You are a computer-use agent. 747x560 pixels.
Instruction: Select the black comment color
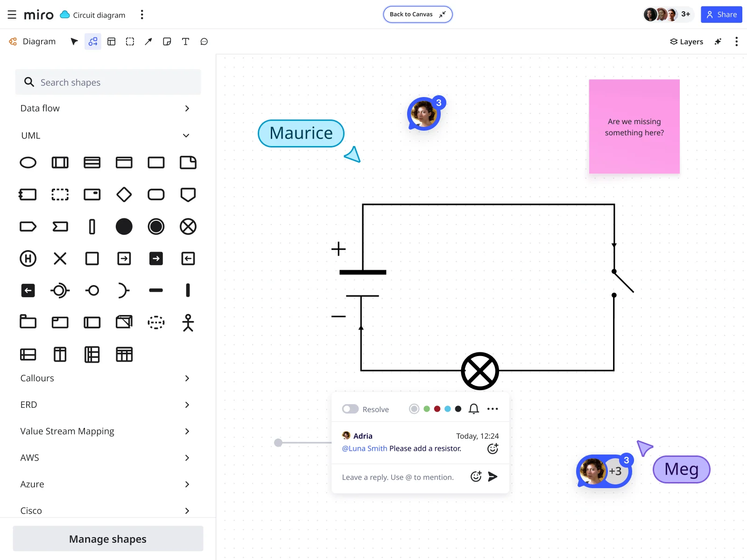click(x=458, y=409)
